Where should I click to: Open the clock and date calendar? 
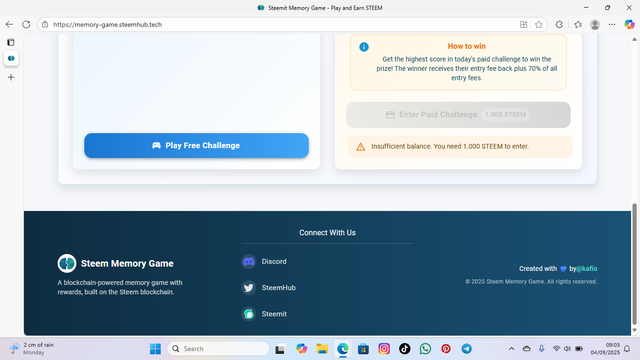click(x=605, y=349)
